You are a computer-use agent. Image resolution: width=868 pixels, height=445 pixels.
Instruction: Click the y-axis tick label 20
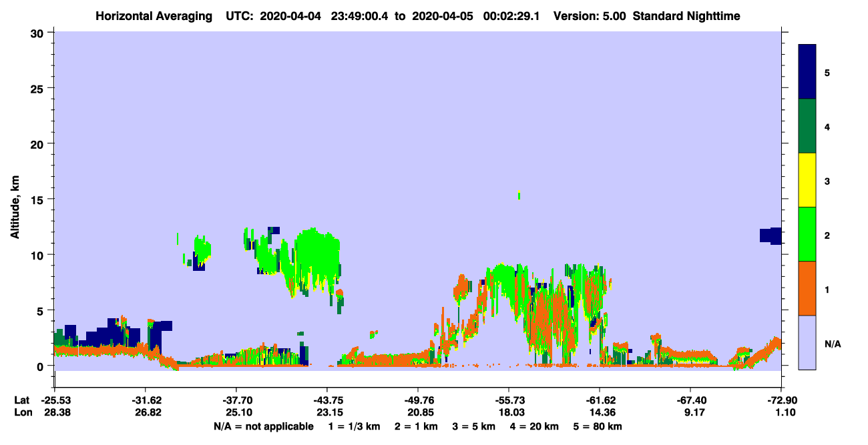(39, 143)
